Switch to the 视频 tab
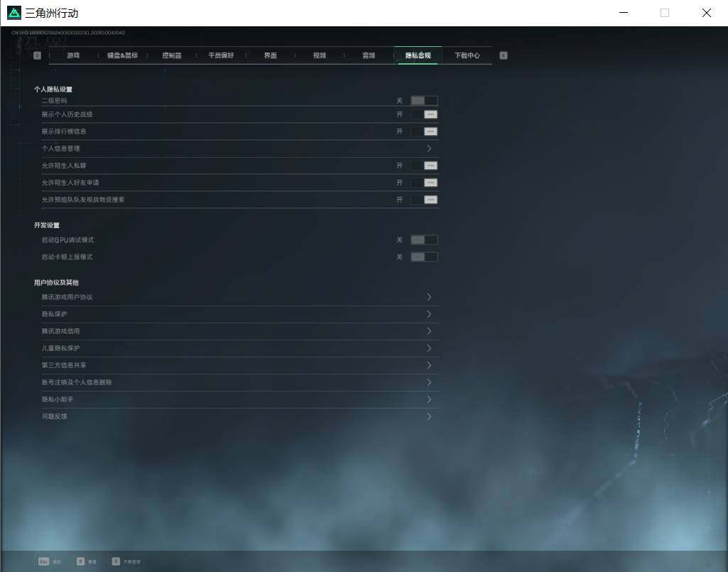This screenshot has height=572, width=728. (x=320, y=55)
